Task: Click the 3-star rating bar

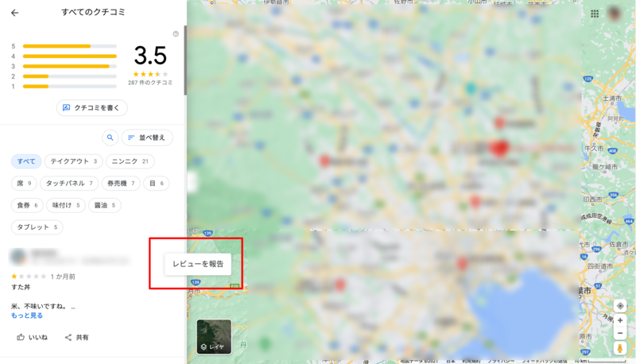Action: [x=70, y=66]
